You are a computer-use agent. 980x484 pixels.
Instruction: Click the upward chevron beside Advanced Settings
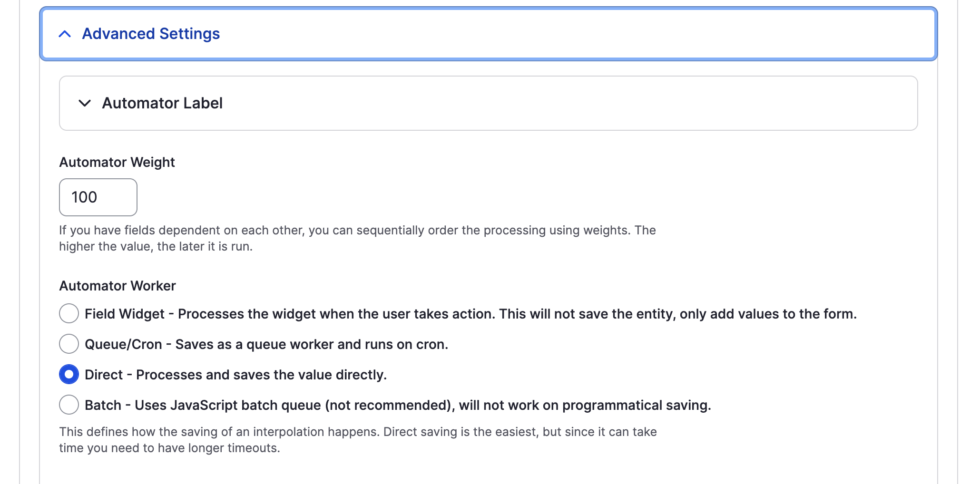pyautogui.click(x=65, y=34)
